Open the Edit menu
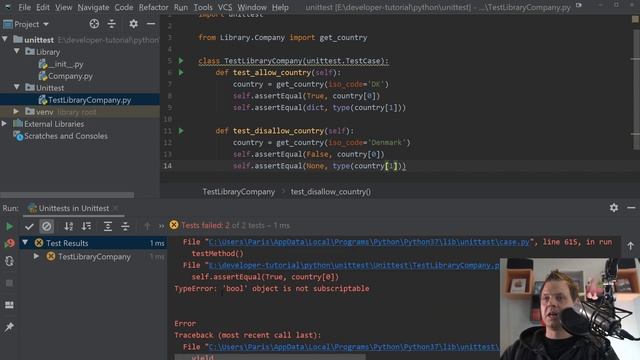Screen dimensions: 640x360 pos(42,7)
